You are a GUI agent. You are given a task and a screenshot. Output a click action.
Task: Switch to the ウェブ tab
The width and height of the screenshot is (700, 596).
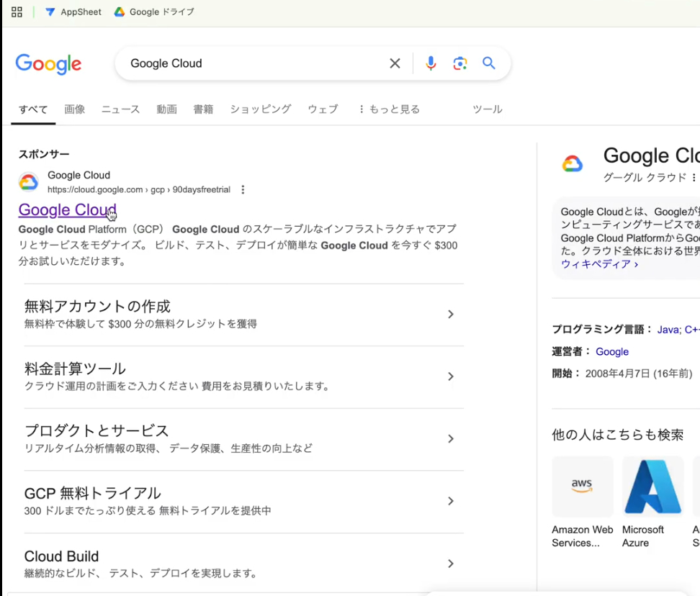click(x=323, y=109)
